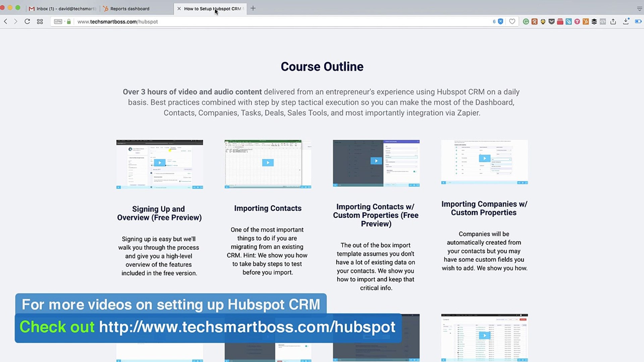Open the downloads icon

[626, 21]
